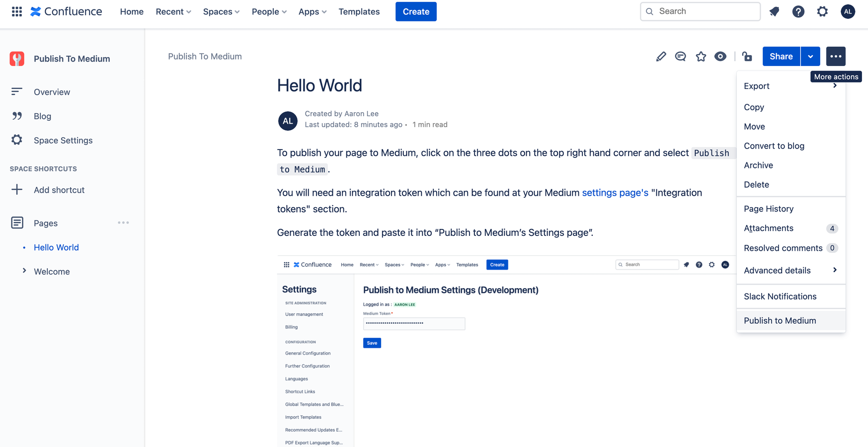
Task: Open the Recent dropdown
Action: [173, 11]
